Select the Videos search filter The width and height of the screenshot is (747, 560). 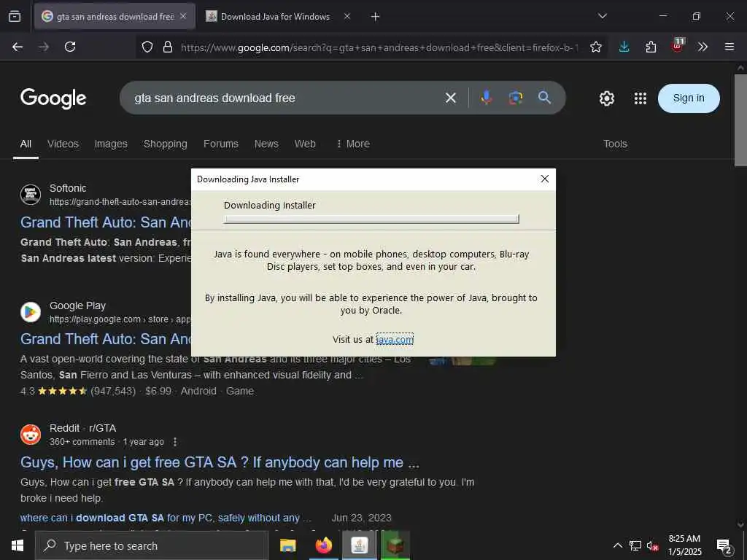pos(63,144)
